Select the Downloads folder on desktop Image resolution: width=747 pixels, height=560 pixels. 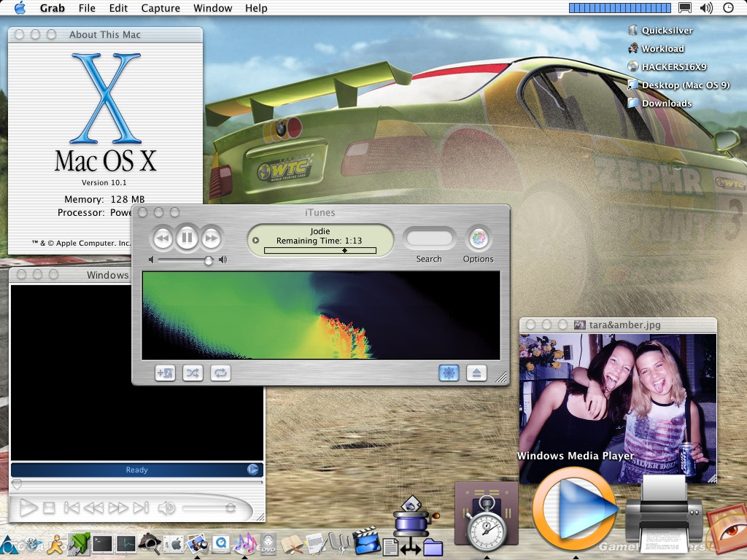(659, 103)
